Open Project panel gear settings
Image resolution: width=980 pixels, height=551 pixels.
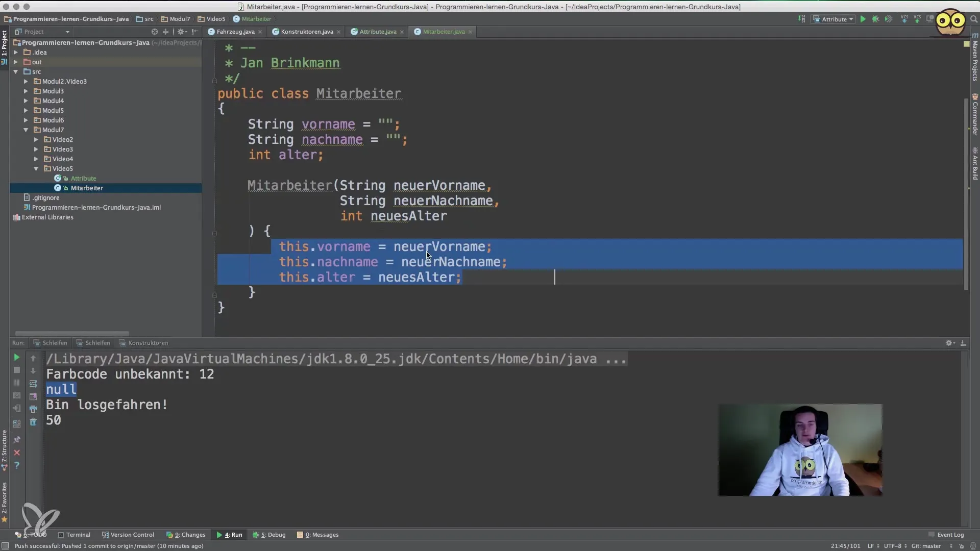pos(181,32)
